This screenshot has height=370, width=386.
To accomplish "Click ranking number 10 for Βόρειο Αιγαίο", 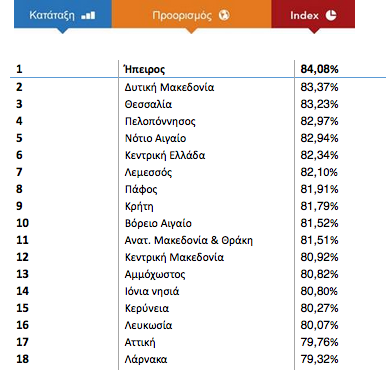I will tap(22, 223).
